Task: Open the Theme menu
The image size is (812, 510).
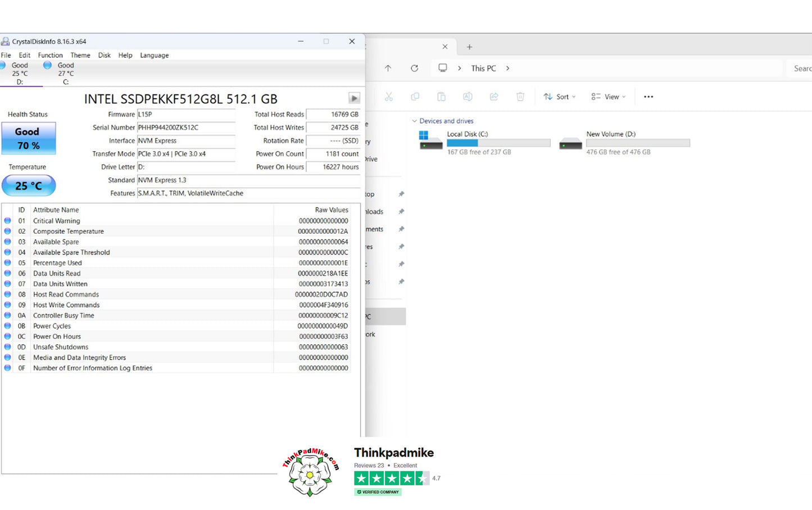Action: coord(80,55)
